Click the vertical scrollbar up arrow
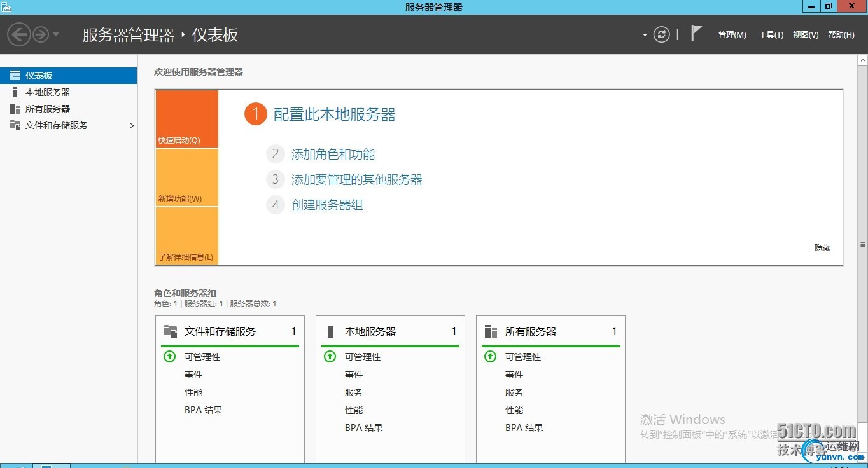The image size is (868, 468). (863, 60)
